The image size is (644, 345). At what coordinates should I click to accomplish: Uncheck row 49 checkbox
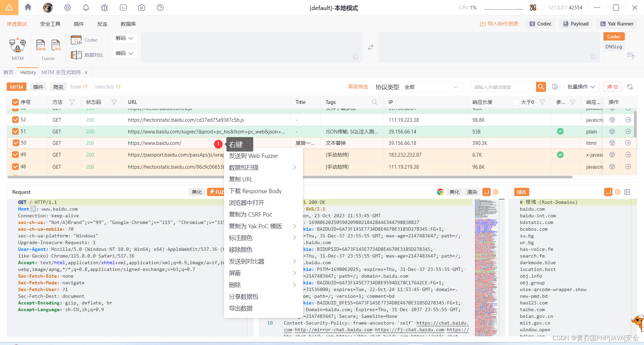coord(15,155)
